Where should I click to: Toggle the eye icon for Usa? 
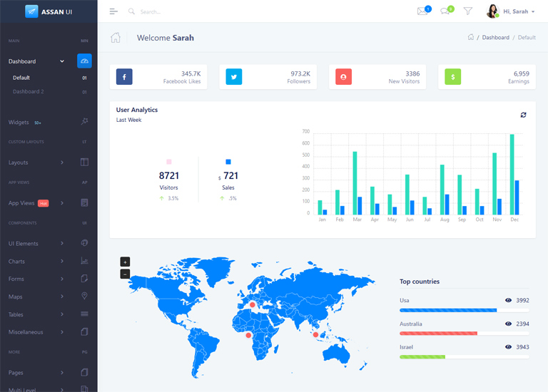click(508, 301)
